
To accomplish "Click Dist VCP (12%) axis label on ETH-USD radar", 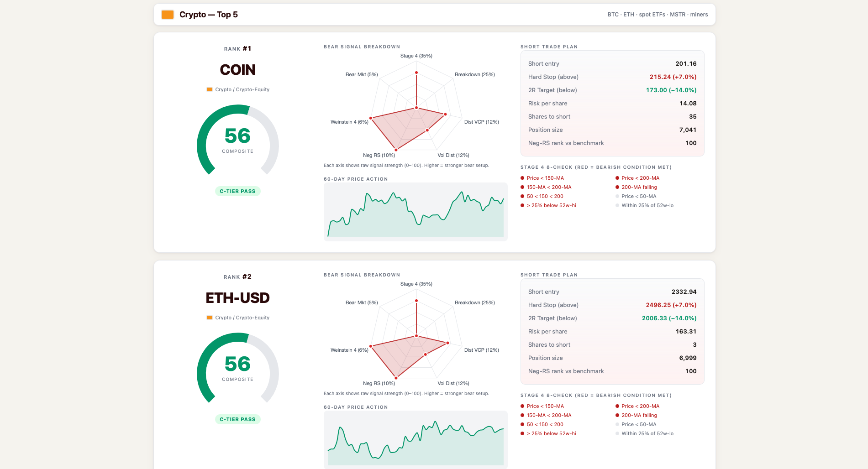I will [482, 350].
